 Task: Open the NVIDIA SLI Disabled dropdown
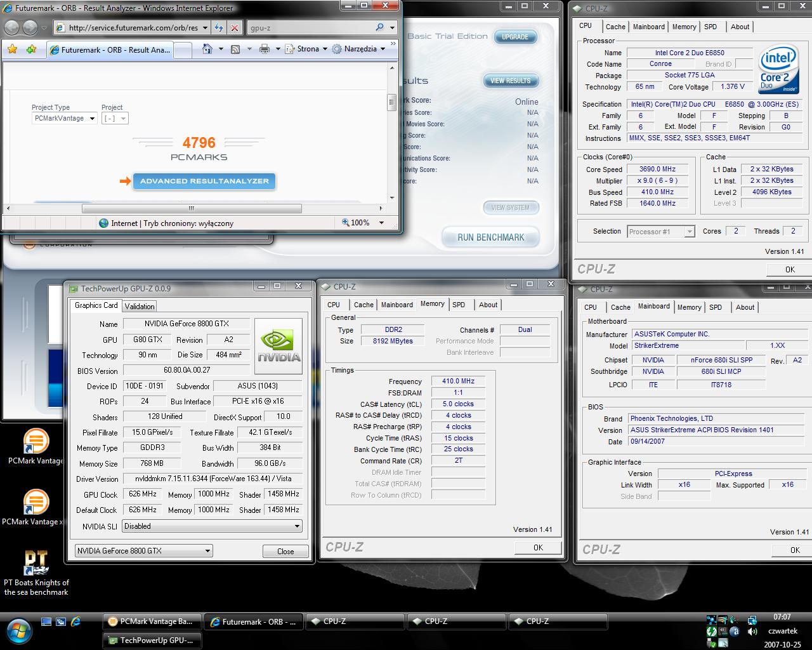click(212, 526)
